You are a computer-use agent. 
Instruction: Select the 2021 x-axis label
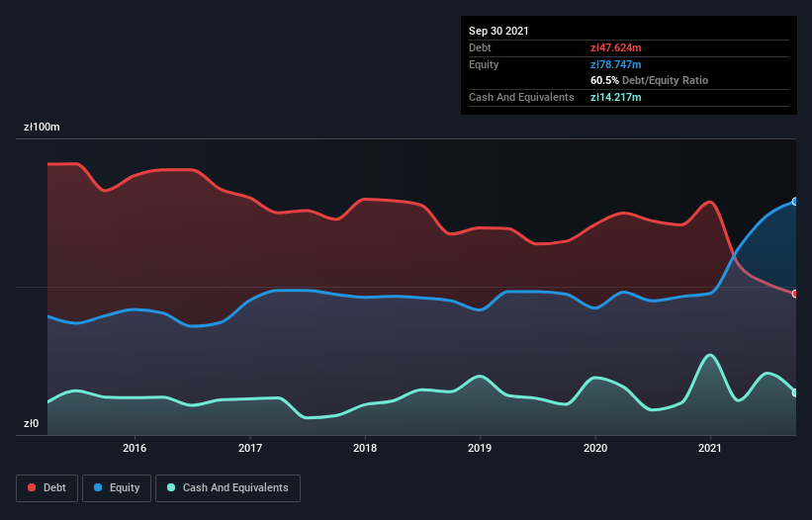[710, 448]
